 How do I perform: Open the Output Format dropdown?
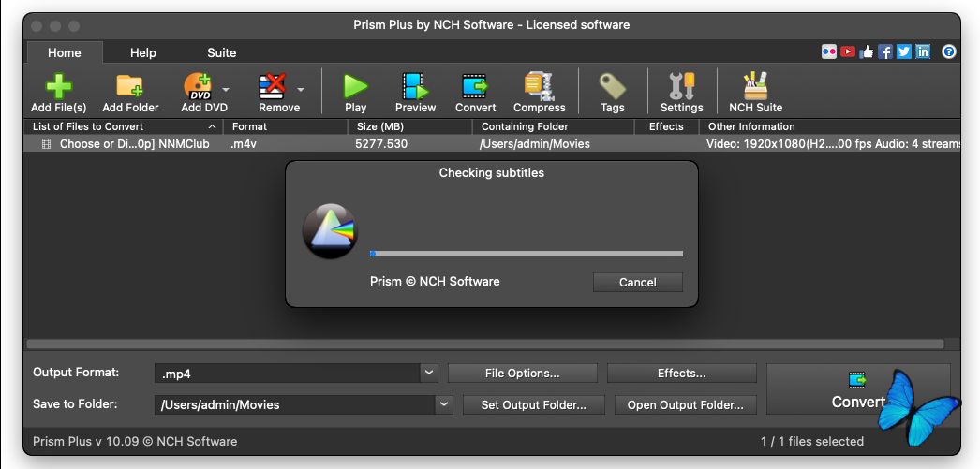point(429,373)
